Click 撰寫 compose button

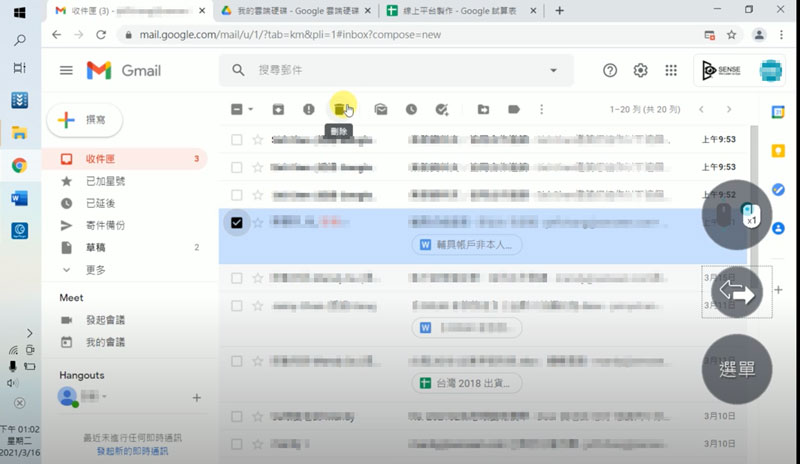[x=85, y=120]
